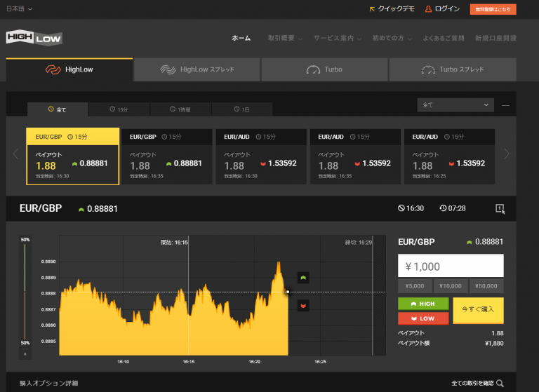Image resolution: width=539 pixels, height=392 pixels.
Task: Choose the green HIGH button
Action: click(423, 304)
